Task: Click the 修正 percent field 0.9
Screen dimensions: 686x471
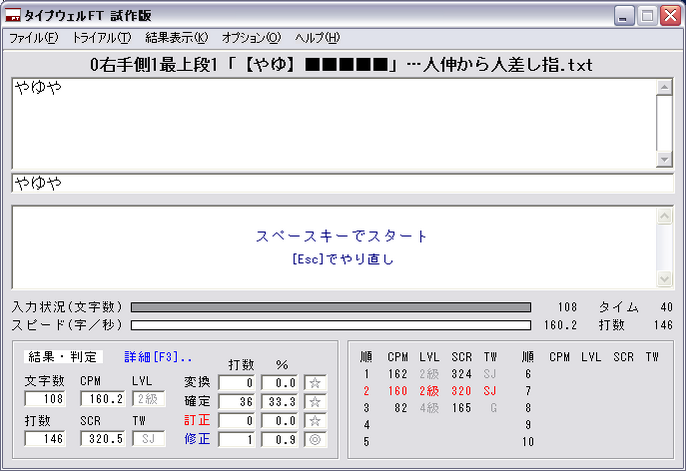Action: 280,440
